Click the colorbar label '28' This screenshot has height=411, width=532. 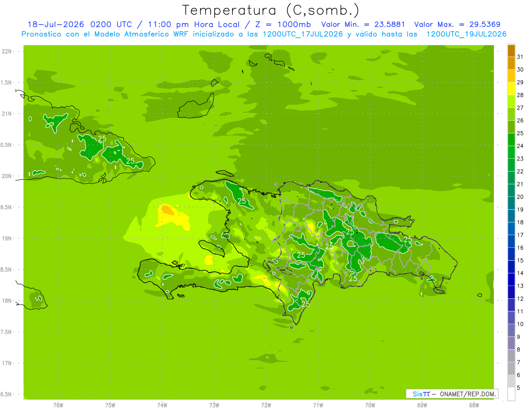(520, 95)
